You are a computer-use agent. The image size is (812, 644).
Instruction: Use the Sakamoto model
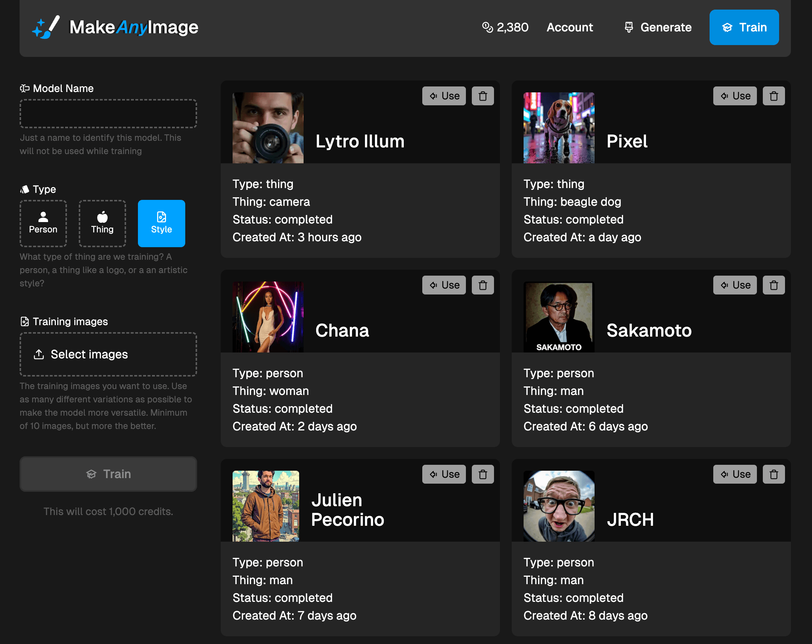734,285
